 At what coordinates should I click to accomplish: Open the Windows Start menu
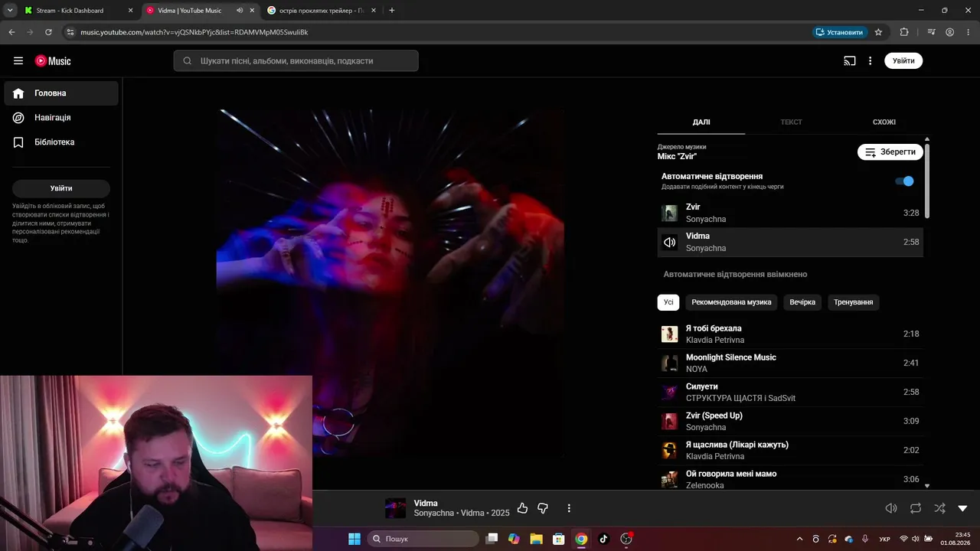click(x=354, y=539)
